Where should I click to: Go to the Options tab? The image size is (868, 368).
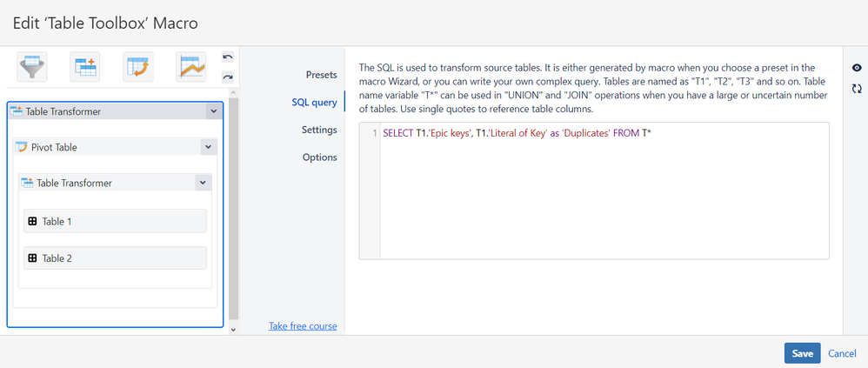click(319, 157)
